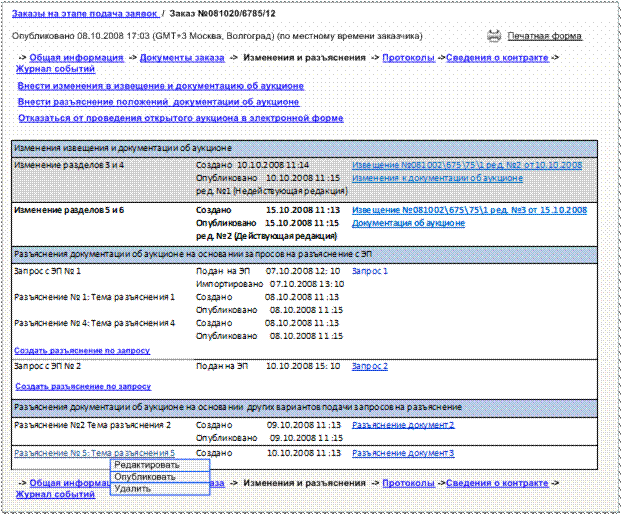The width and height of the screenshot is (624, 517).
Task: Open the Запрос 1 link
Action: 370,271
